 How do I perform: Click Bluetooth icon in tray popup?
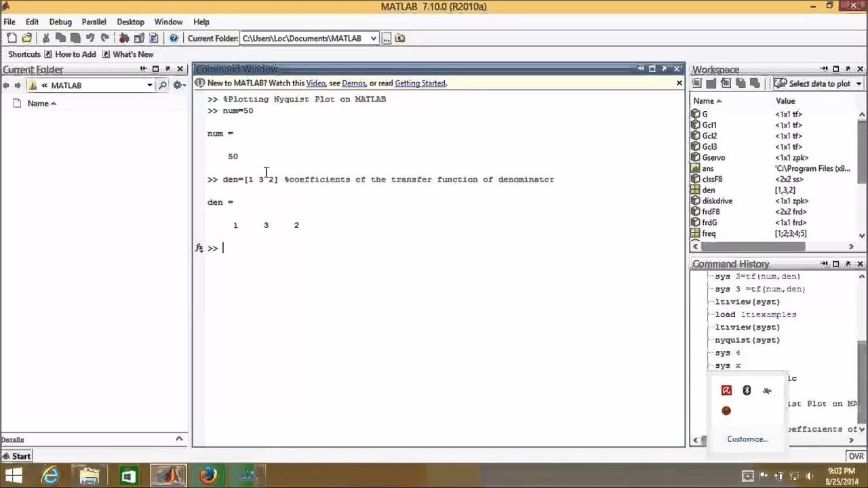[x=747, y=390]
